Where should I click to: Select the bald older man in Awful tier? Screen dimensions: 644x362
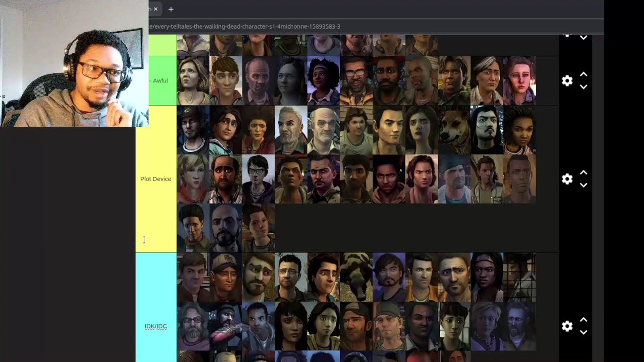coord(259,81)
